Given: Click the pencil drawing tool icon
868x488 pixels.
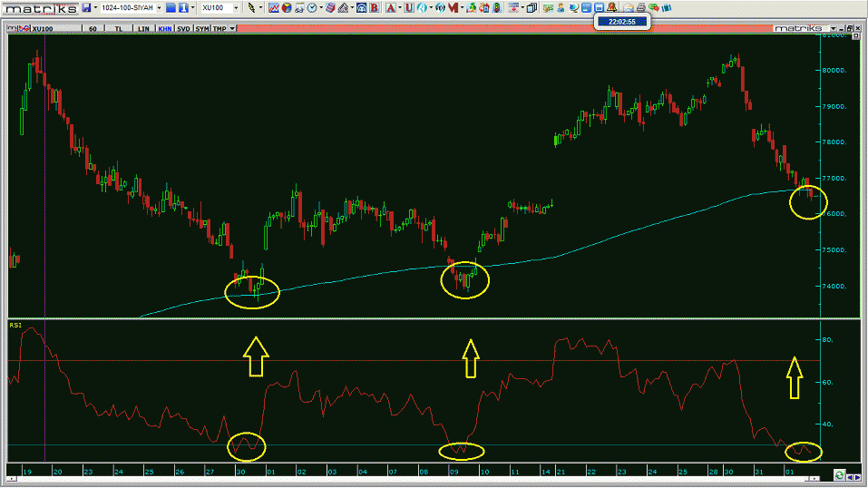Looking at the screenshot, I should [x=251, y=7].
